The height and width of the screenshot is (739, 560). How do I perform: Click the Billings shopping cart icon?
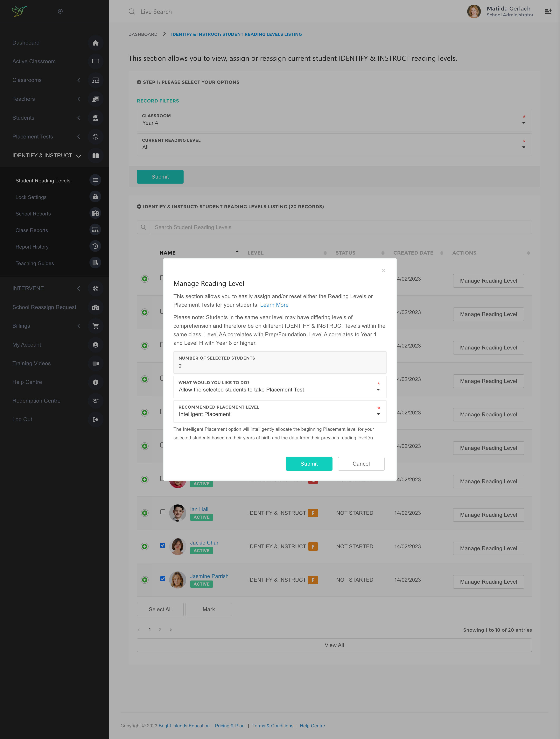pos(95,326)
